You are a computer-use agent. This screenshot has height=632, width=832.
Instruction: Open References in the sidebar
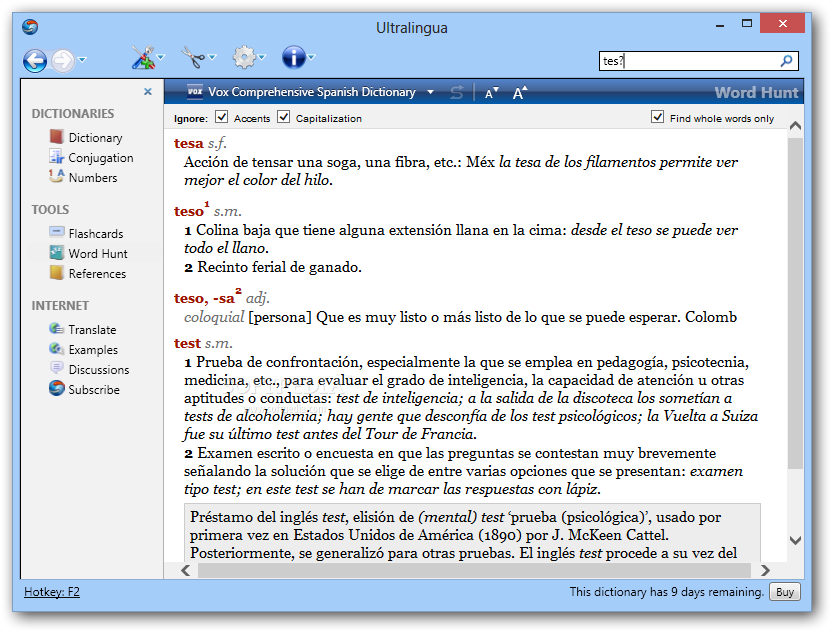coord(97,274)
